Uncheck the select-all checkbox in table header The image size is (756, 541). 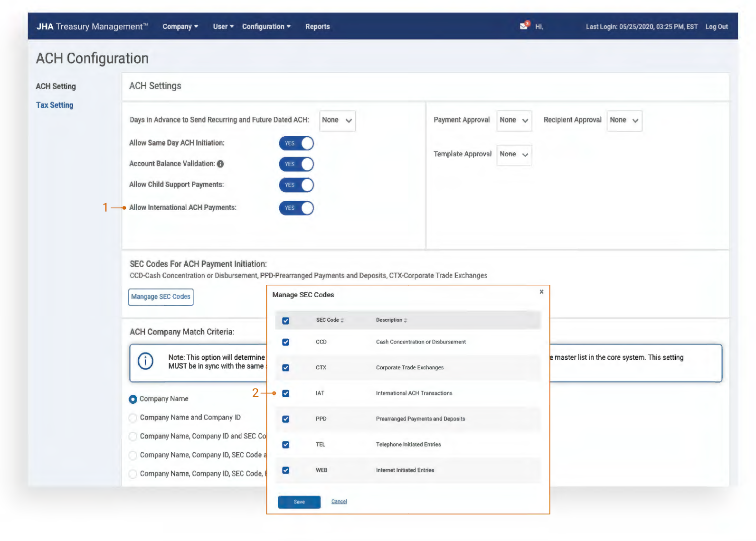tap(286, 321)
